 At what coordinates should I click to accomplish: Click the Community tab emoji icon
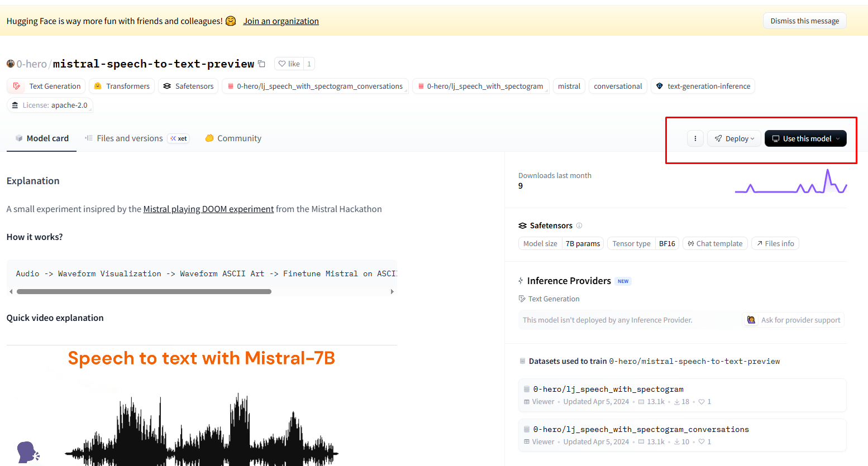point(209,138)
